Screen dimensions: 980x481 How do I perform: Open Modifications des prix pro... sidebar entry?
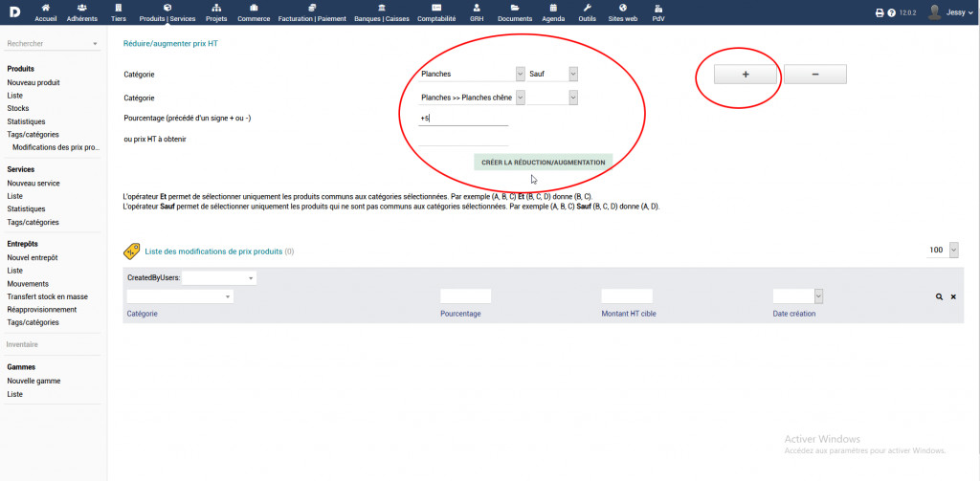[x=56, y=147]
